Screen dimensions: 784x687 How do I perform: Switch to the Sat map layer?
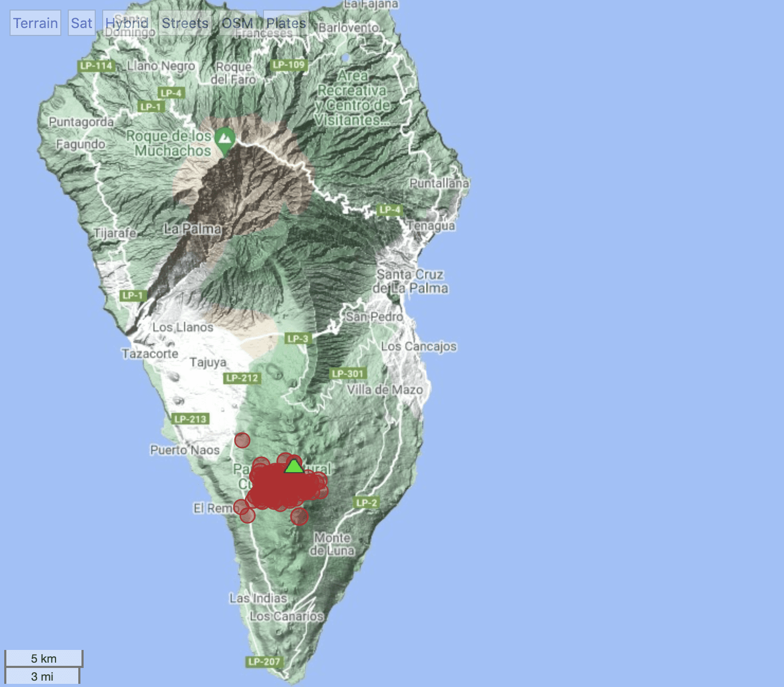(81, 23)
